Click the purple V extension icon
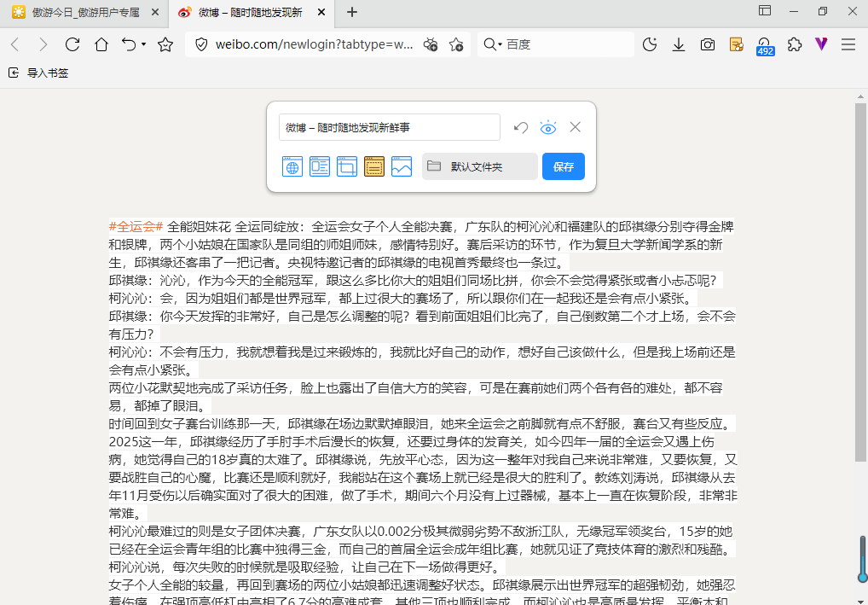This screenshot has width=868, height=605. point(821,45)
